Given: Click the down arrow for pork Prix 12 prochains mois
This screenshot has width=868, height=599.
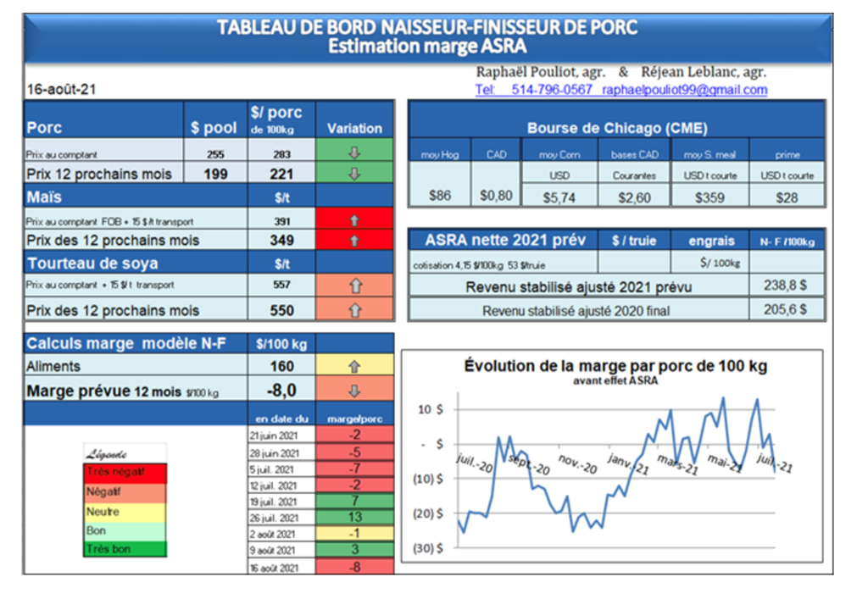Looking at the screenshot, I should click(354, 174).
